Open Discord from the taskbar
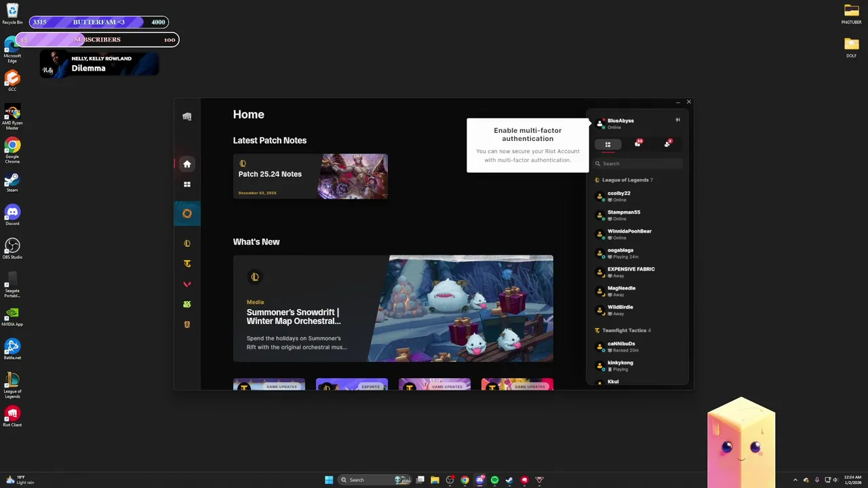Image resolution: width=868 pixels, height=488 pixels. (479, 480)
